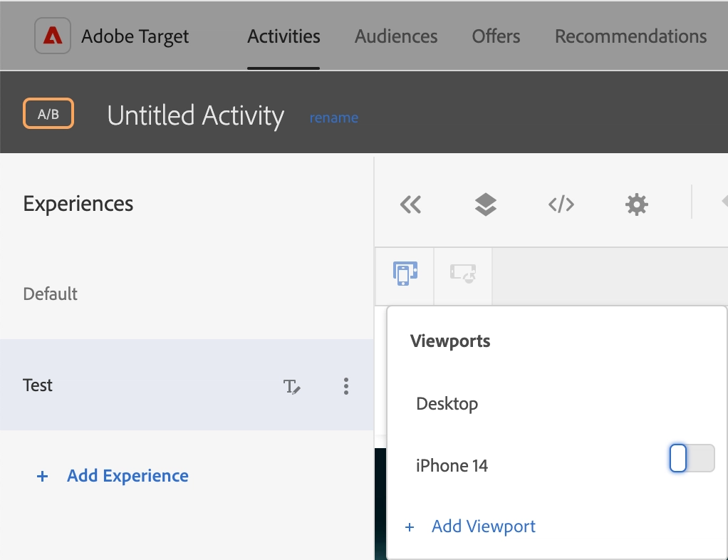
Task: Click the Adobe Target logo icon
Action: point(53,36)
